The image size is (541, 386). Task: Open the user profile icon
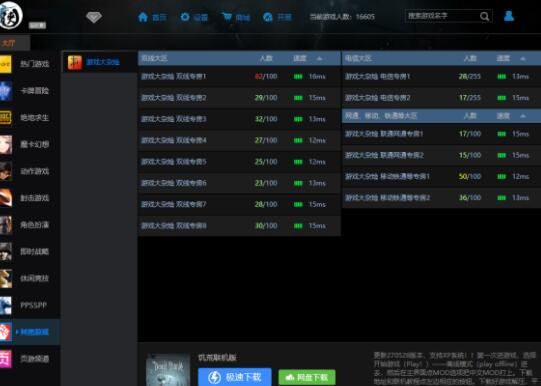pos(509,16)
